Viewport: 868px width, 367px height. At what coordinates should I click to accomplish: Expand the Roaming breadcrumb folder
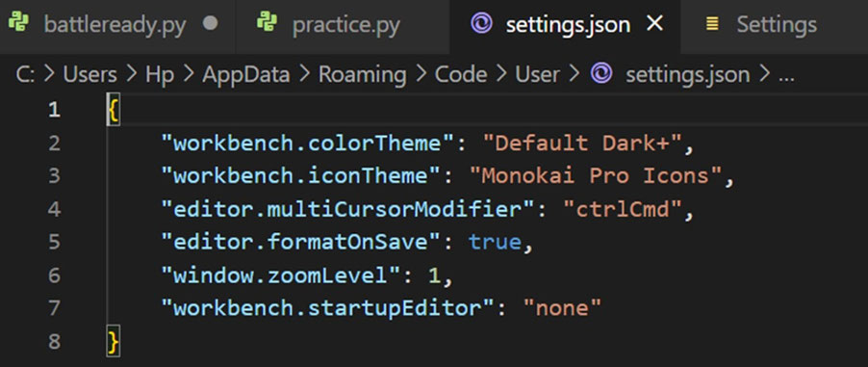click(x=362, y=74)
